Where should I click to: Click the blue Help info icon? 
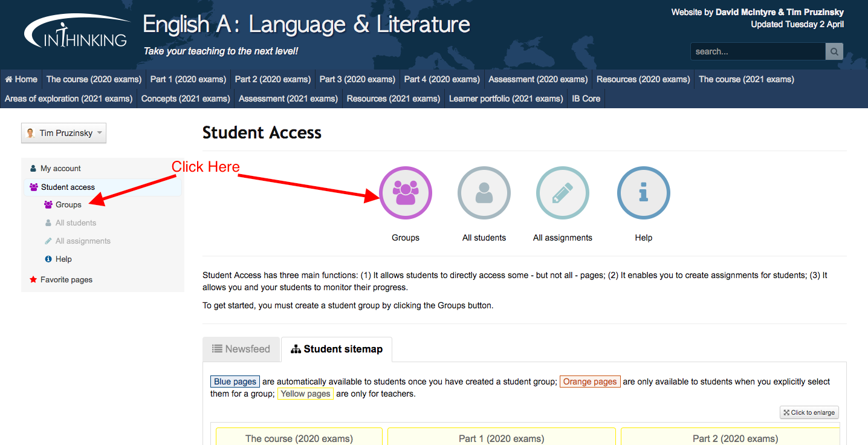[x=643, y=193]
